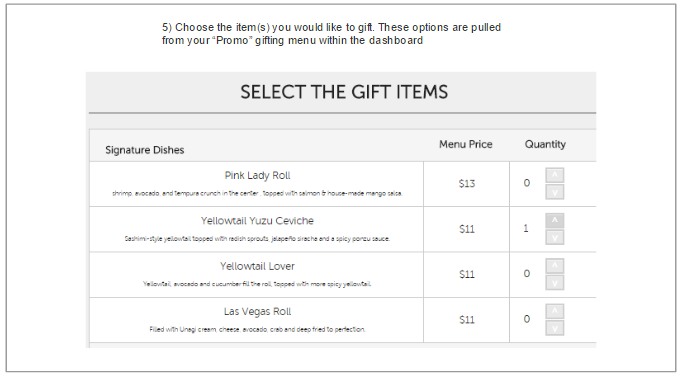Decrease Las Vegas Roll quantity
The image size is (682, 377).
[555, 328]
